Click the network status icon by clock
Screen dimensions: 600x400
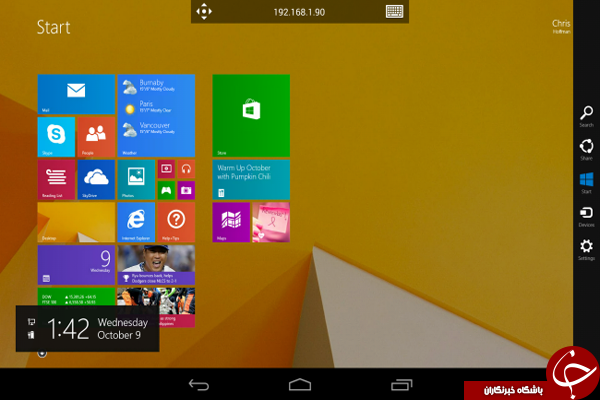(x=31, y=322)
